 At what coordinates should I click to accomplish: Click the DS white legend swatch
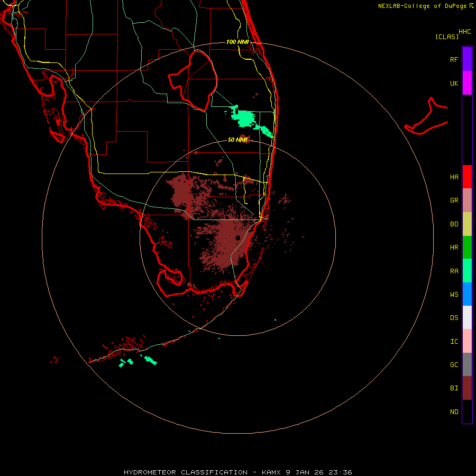(x=467, y=317)
